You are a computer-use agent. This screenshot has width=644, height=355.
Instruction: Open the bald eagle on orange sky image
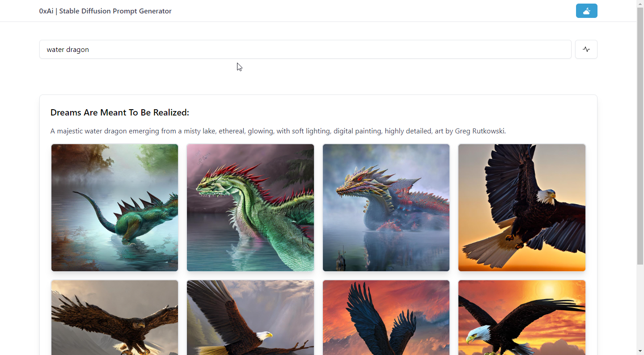[522, 208]
